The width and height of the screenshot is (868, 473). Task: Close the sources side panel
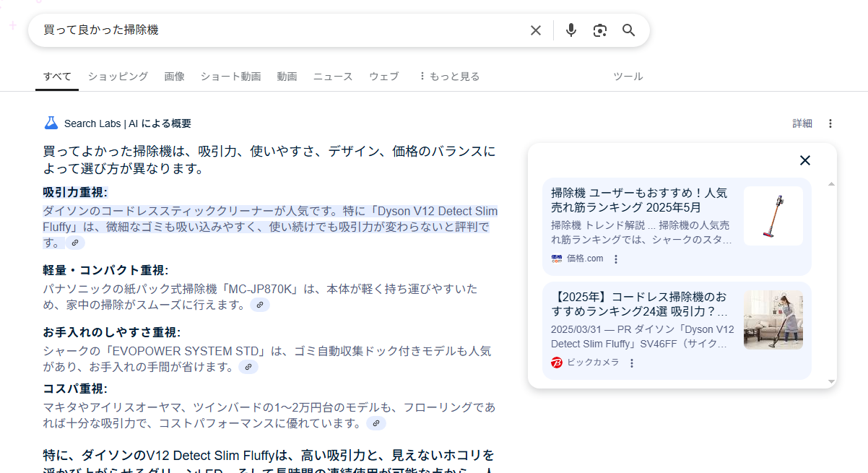click(x=805, y=160)
